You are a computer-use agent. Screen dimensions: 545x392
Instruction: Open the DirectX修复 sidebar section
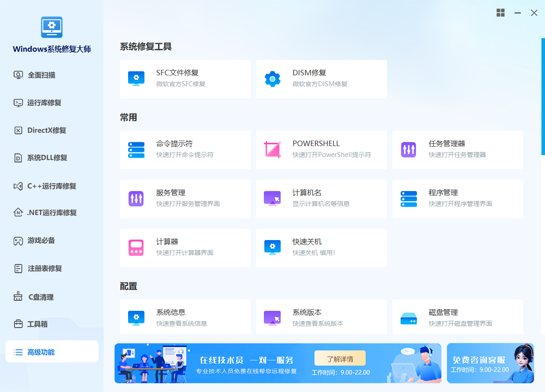pyautogui.click(x=46, y=131)
